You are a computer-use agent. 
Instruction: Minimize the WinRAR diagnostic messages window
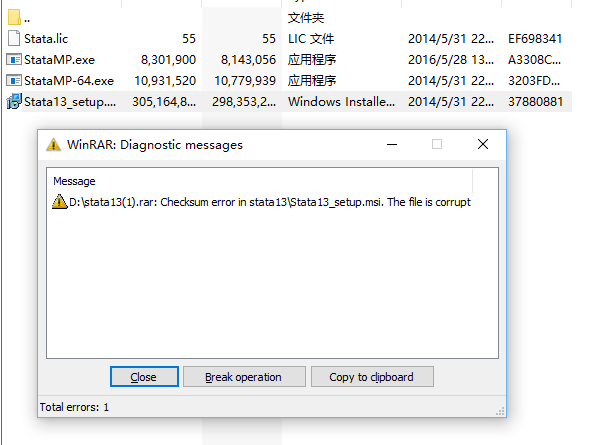[x=392, y=145]
